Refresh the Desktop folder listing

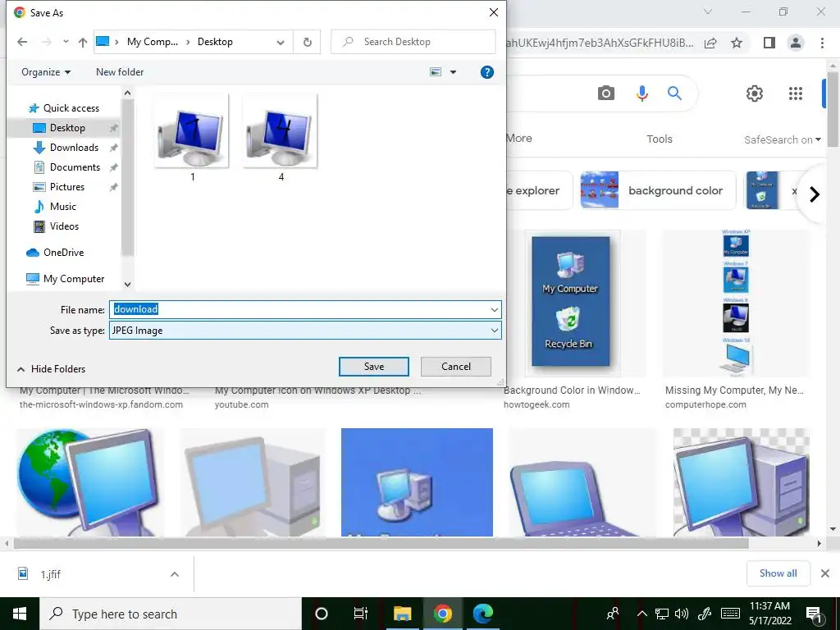pyautogui.click(x=307, y=42)
